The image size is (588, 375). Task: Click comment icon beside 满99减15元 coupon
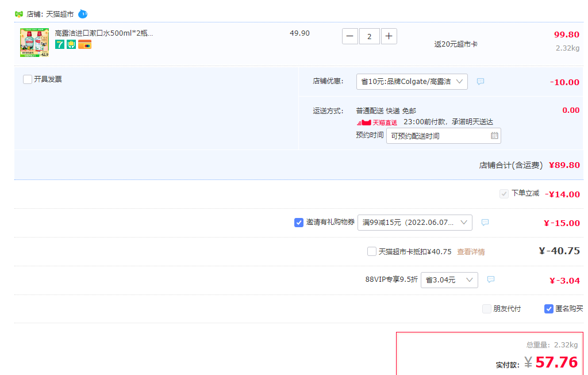485,223
